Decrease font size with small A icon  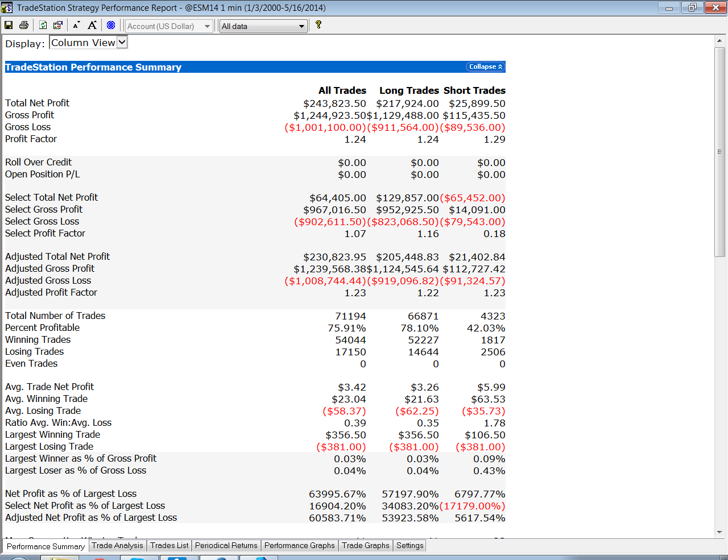click(76, 25)
